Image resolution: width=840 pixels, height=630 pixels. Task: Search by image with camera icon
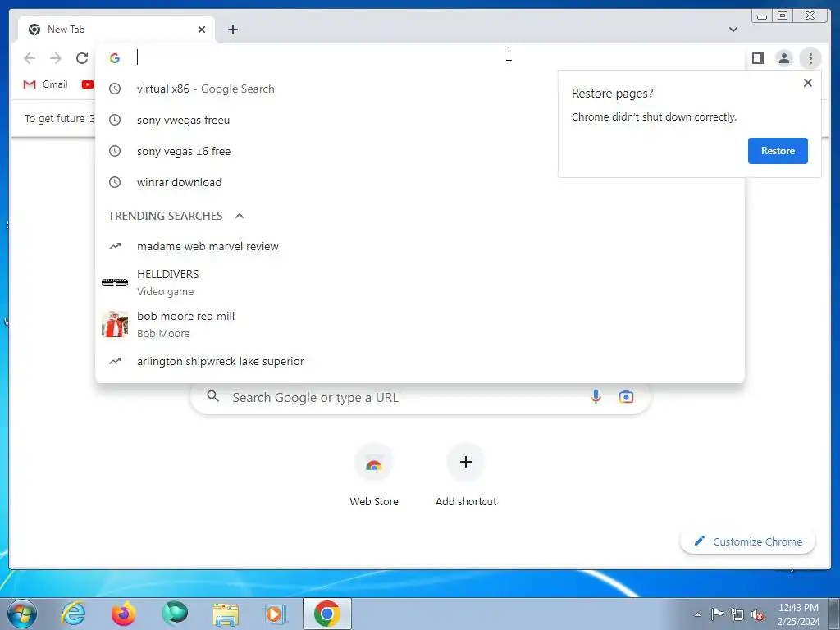click(626, 397)
